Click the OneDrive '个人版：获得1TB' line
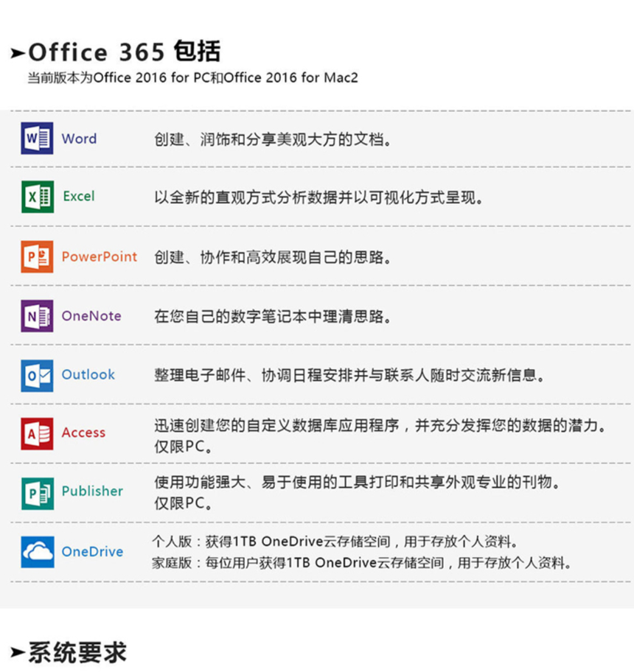This screenshot has width=634, height=672. [335, 542]
